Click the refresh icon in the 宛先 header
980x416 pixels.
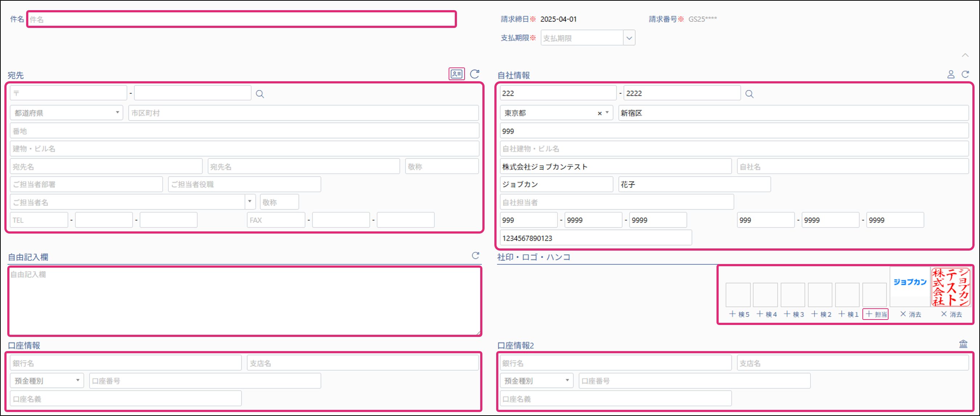click(474, 74)
